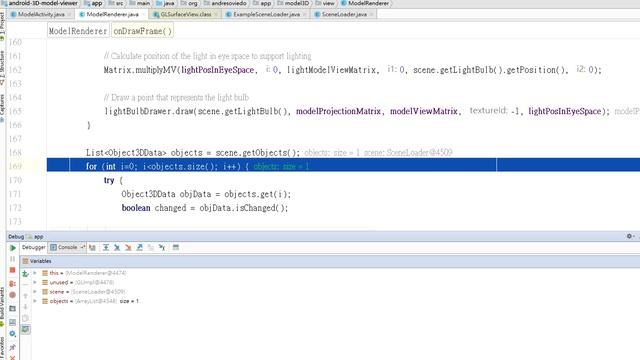Viewport: 640px width, 360px height.
Task: Click Mute Breakpoints circle icon
Action: pyautogui.click(x=13, y=295)
